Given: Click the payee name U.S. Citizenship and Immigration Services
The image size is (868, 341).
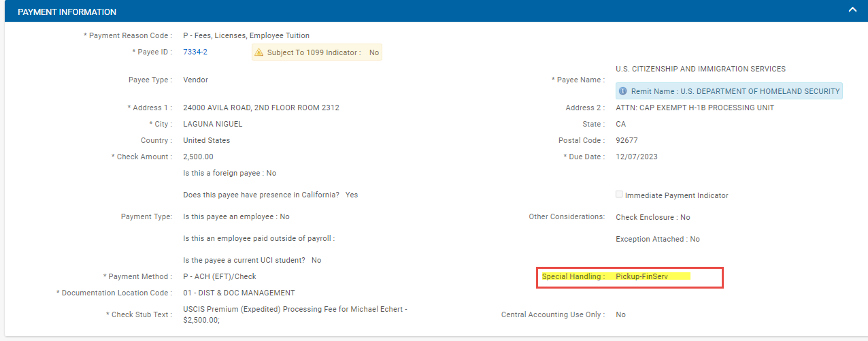Looking at the screenshot, I should pyautogui.click(x=701, y=69).
